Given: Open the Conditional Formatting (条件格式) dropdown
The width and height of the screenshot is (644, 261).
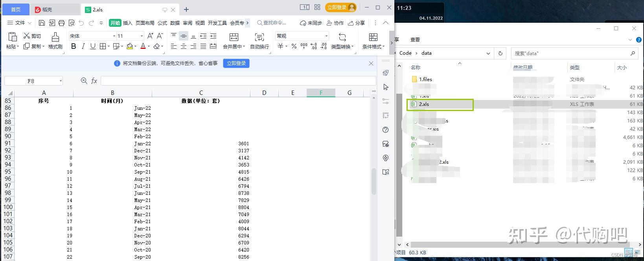Looking at the screenshot, I should 374,46.
